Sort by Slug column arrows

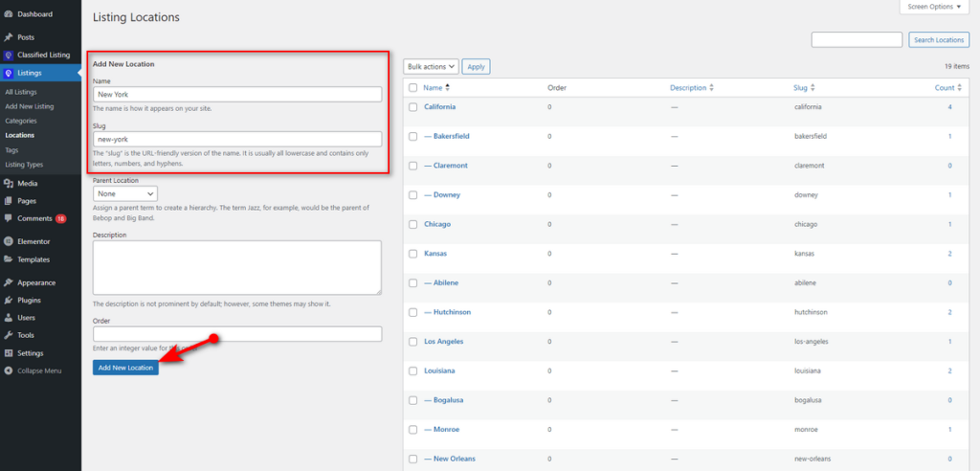point(813,88)
